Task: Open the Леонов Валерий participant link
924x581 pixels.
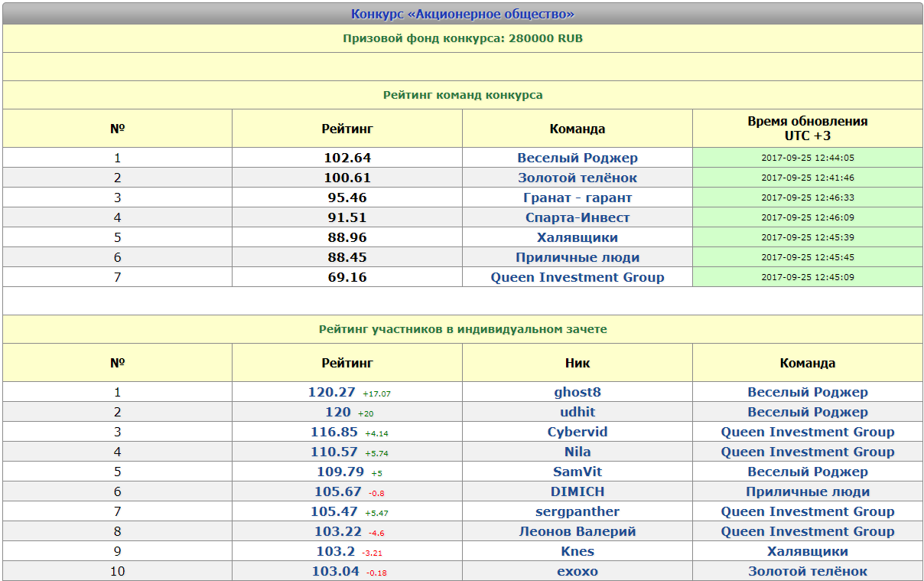Action: pyautogui.click(x=577, y=531)
